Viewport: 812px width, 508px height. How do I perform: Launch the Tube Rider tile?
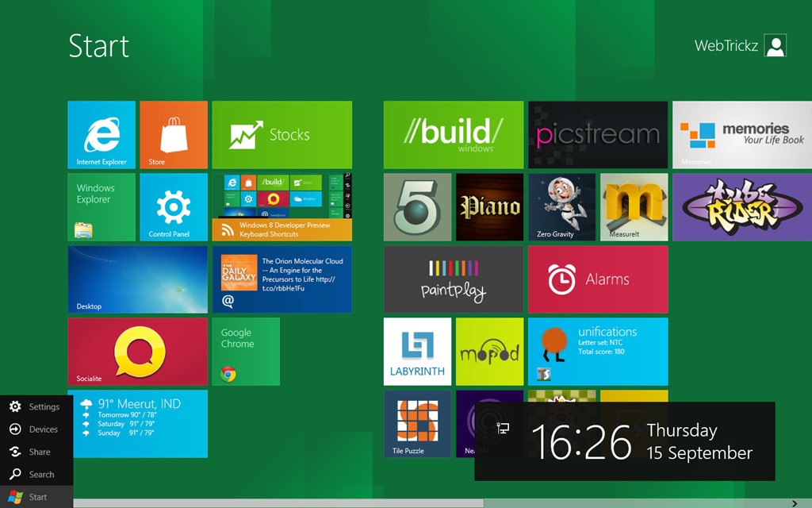pos(742,207)
